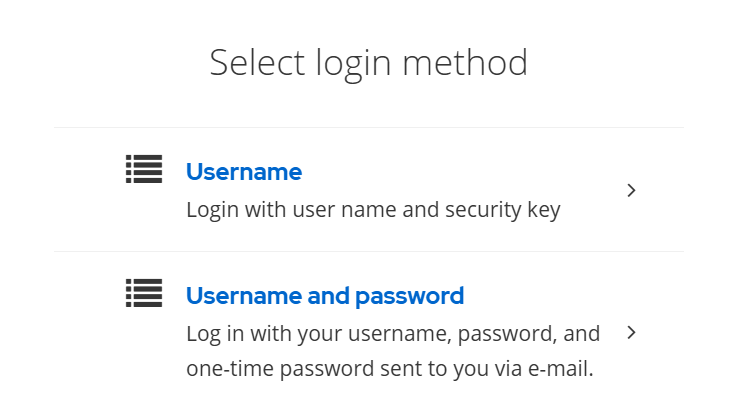Click list icon beside Username and password
The height and width of the screenshot is (403, 741).
(x=144, y=293)
